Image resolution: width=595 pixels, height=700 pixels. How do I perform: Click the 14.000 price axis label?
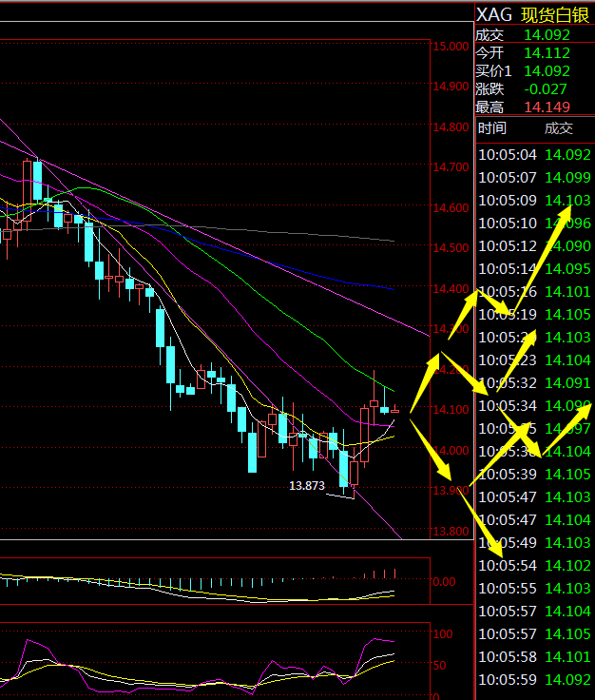(451, 451)
